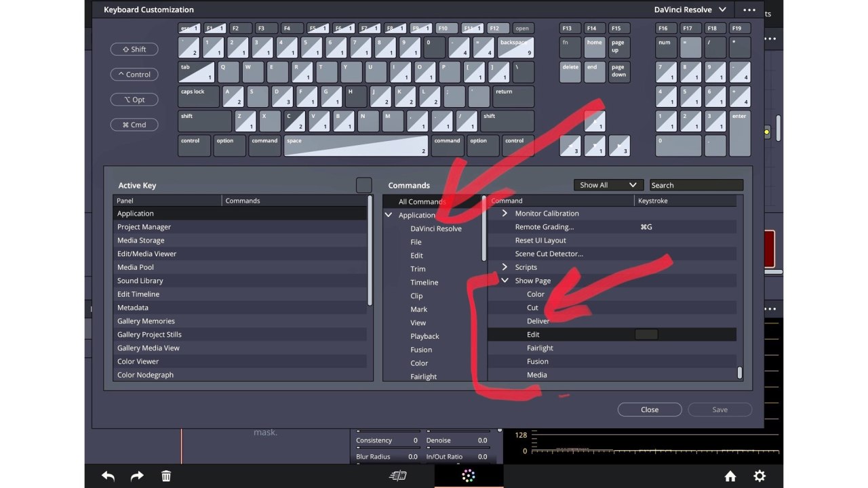The image size is (868, 488).
Task: Click the Active Key panel scrollbar
Action: (x=370, y=251)
